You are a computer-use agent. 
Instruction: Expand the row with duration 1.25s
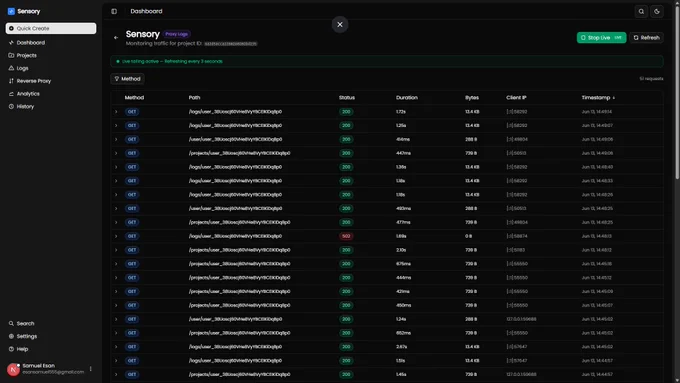[x=116, y=125]
